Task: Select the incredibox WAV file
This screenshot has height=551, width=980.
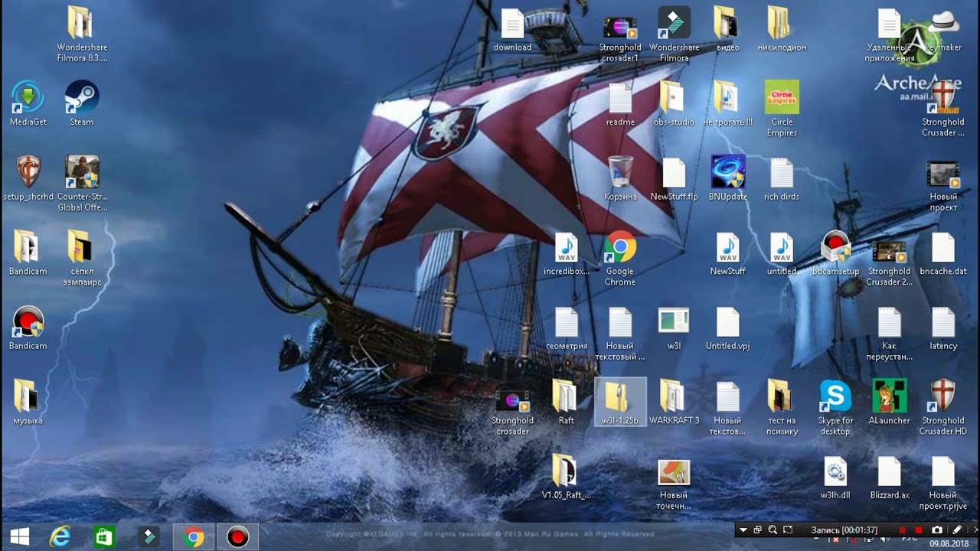Action: pos(567,253)
